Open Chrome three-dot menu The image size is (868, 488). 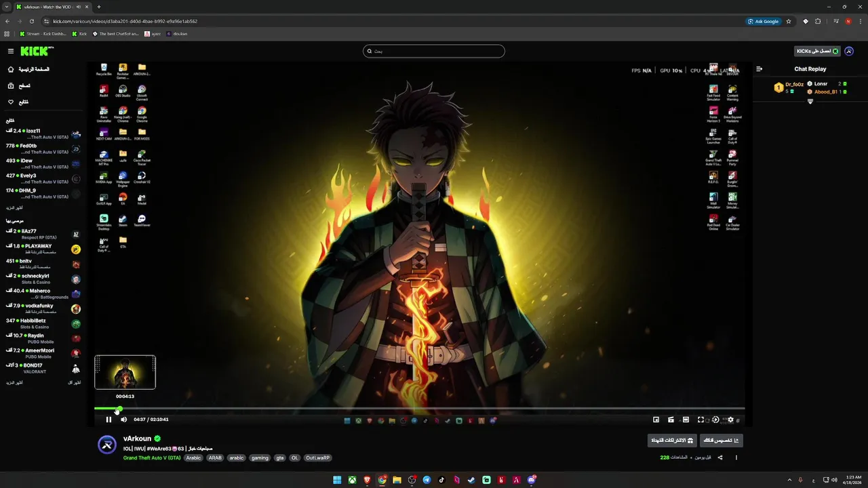pyautogui.click(x=860, y=21)
